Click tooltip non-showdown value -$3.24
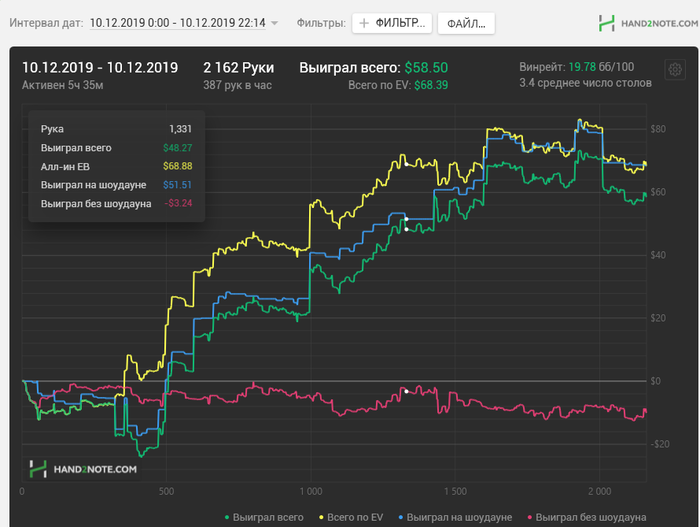 click(x=178, y=203)
